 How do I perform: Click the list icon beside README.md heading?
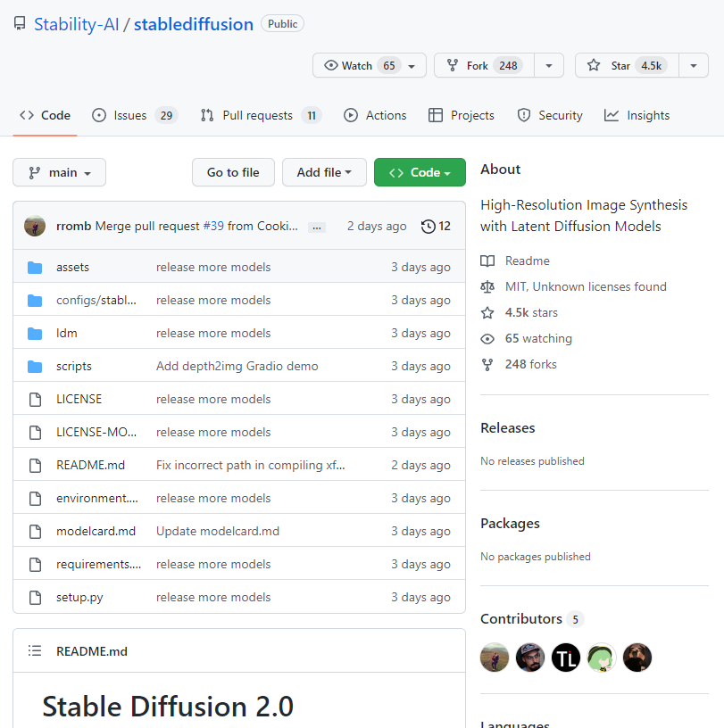[x=35, y=651]
